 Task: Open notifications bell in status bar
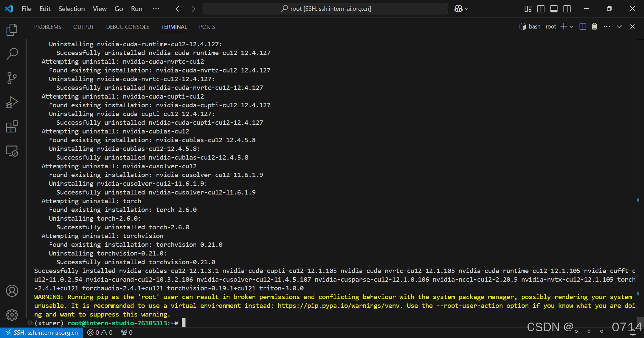click(633, 333)
